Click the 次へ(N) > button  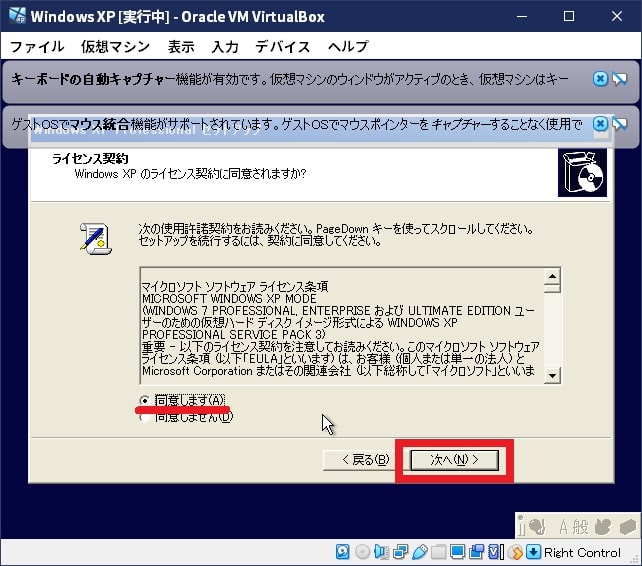454,460
